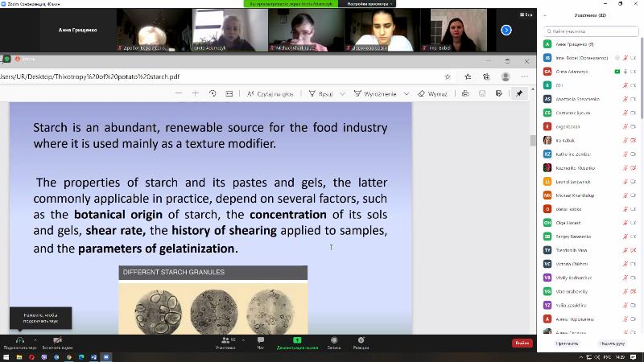Toggle camera icon for Katherine Zombor

point(634,154)
